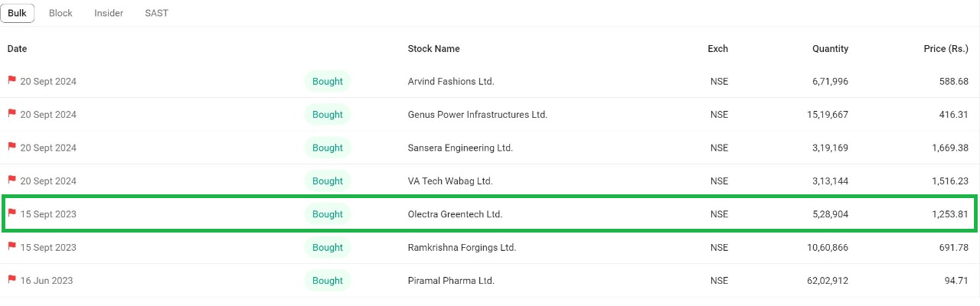This screenshot has width=980, height=306.
Task: Click red flag beside Genus Power row
Action: (11, 114)
